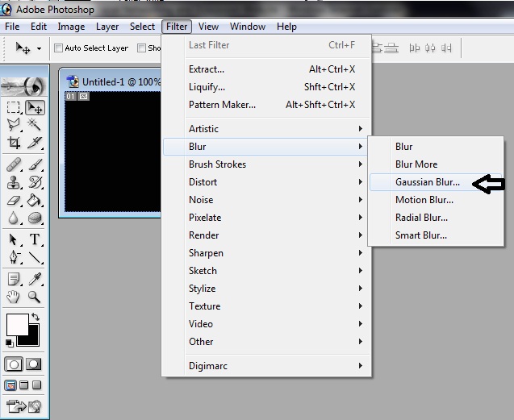Image resolution: width=514 pixels, height=420 pixels.
Task: Select the Zoom magnifier tool
Action: pos(35,297)
